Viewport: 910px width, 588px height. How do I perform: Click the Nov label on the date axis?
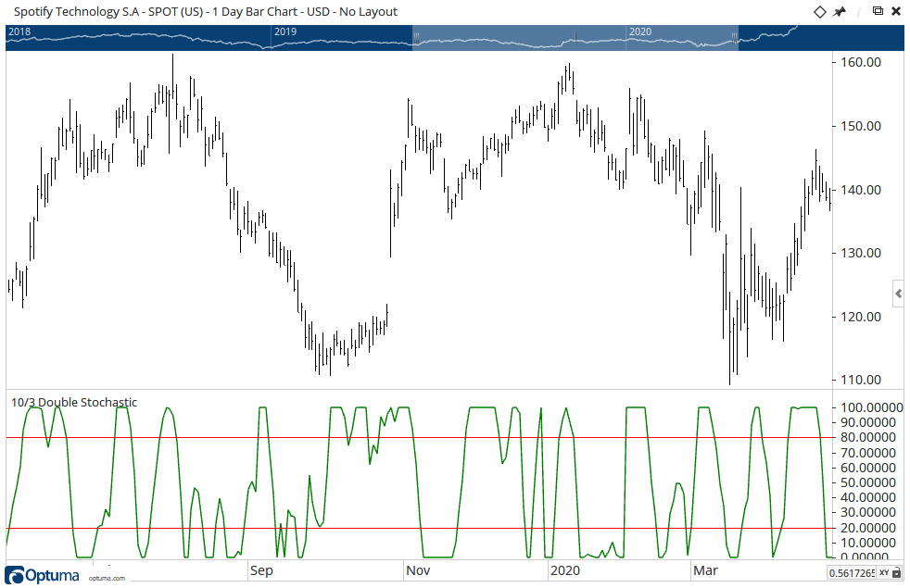(x=418, y=570)
